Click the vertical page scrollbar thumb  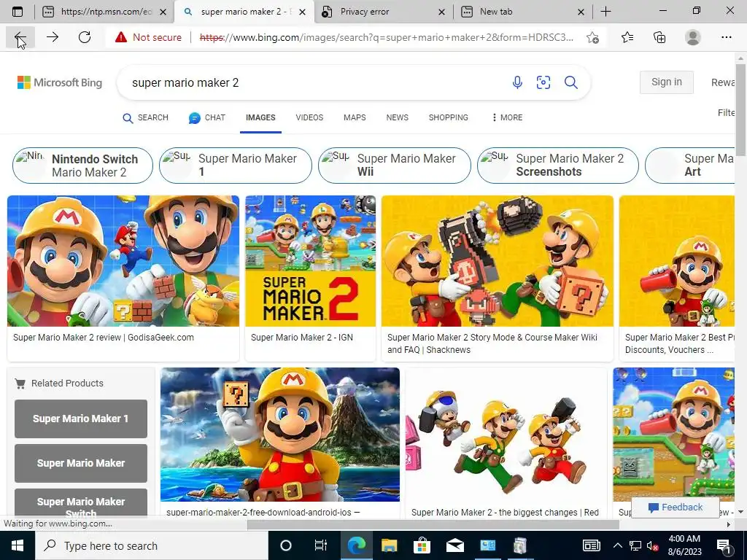(x=741, y=109)
